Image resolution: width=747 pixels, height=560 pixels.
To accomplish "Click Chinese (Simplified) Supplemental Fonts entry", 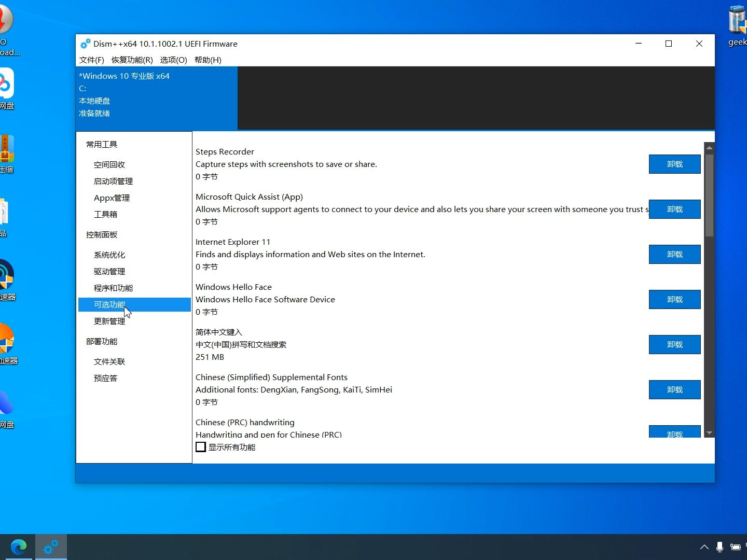I will (271, 377).
